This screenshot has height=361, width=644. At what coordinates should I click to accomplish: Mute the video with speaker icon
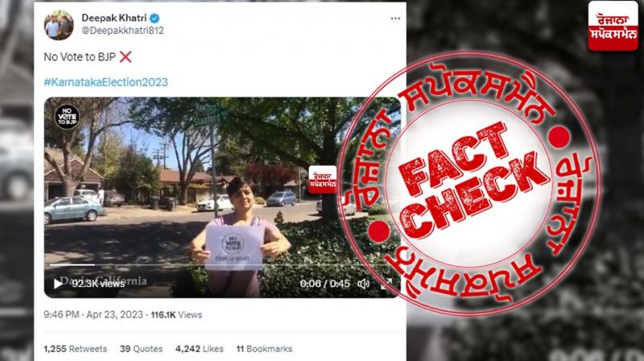click(x=363, y=284)
